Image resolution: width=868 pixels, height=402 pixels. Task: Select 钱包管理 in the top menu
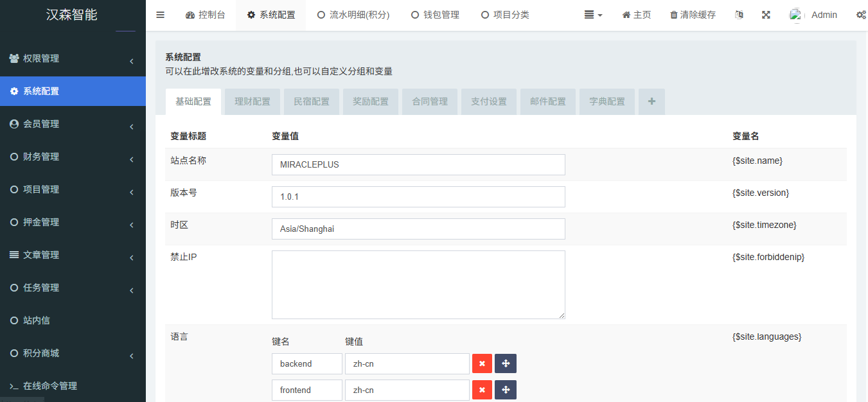tap(435, 14)
